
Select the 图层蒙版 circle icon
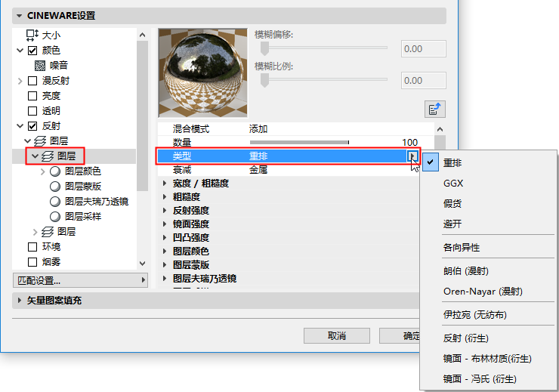[x=55, y=187]
